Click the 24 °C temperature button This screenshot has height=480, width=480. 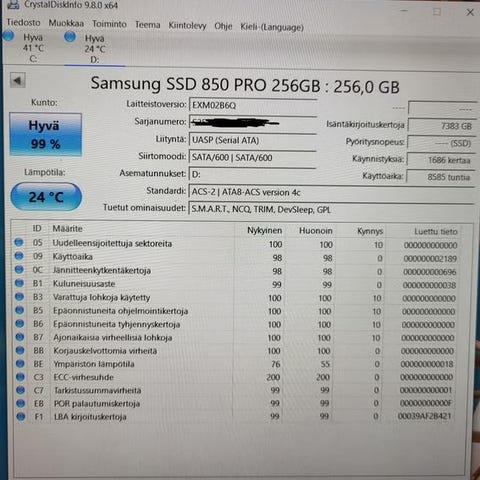[46, 197]
